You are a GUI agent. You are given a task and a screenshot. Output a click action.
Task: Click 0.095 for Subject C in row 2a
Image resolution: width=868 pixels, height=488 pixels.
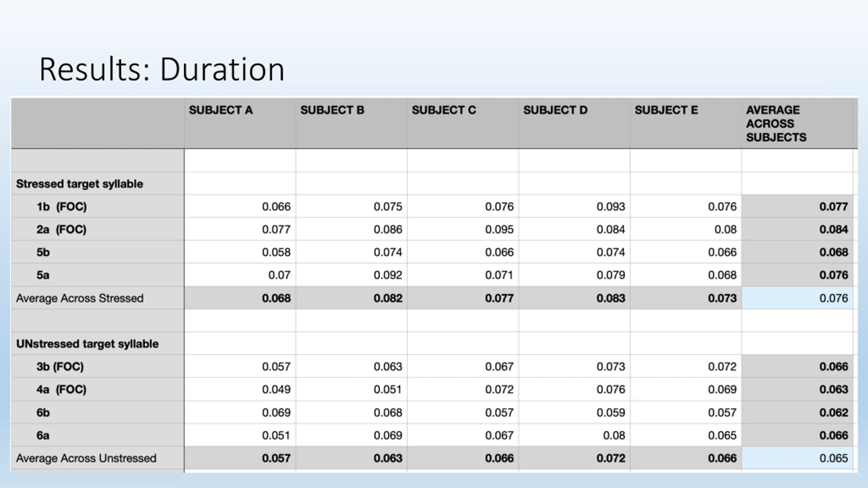pyautogui.click(x=499, y=229)
